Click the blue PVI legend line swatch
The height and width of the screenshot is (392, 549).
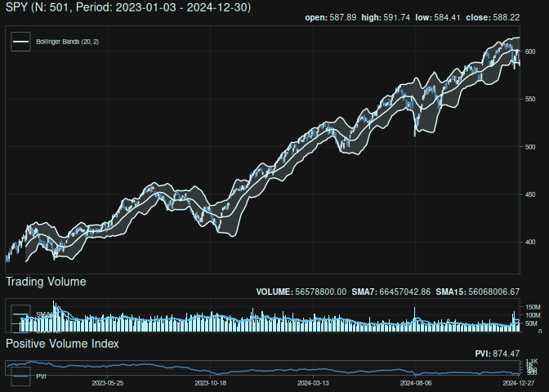[x=20, y=376]
